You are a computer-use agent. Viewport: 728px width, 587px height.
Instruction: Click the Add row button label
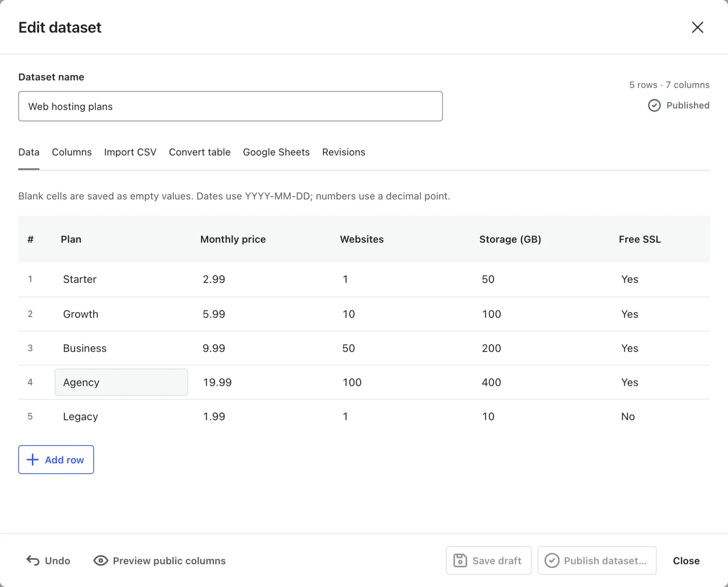64,460
